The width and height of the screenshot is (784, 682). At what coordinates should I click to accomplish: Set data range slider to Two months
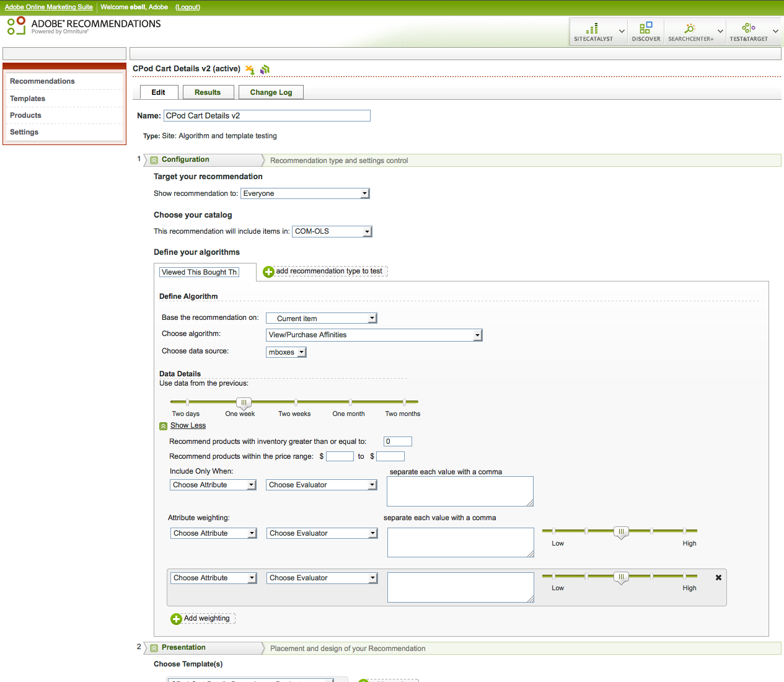click(404, 402)
